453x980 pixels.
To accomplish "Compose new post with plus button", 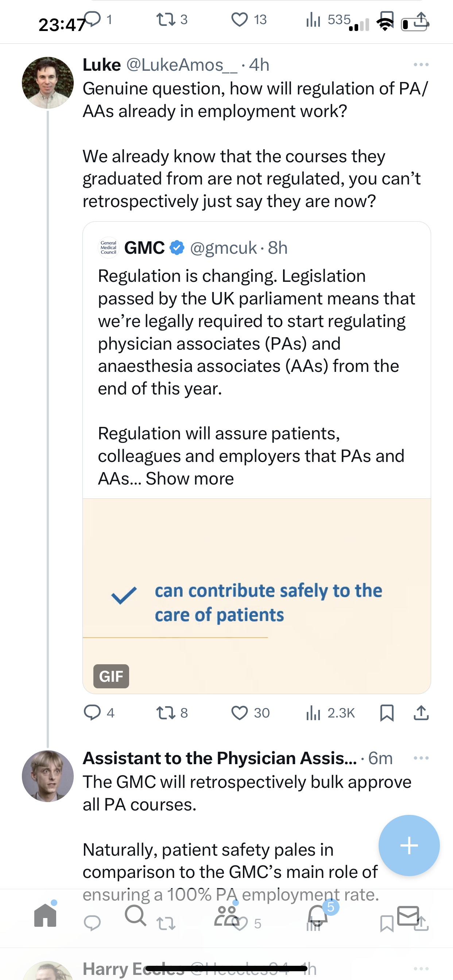I will click(x=409, y=845).
